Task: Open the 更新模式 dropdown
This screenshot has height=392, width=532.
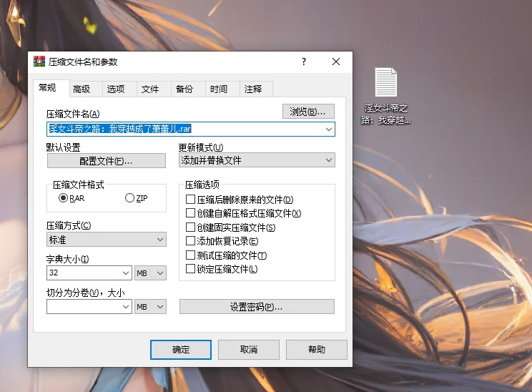Action: tap(257, 160)
